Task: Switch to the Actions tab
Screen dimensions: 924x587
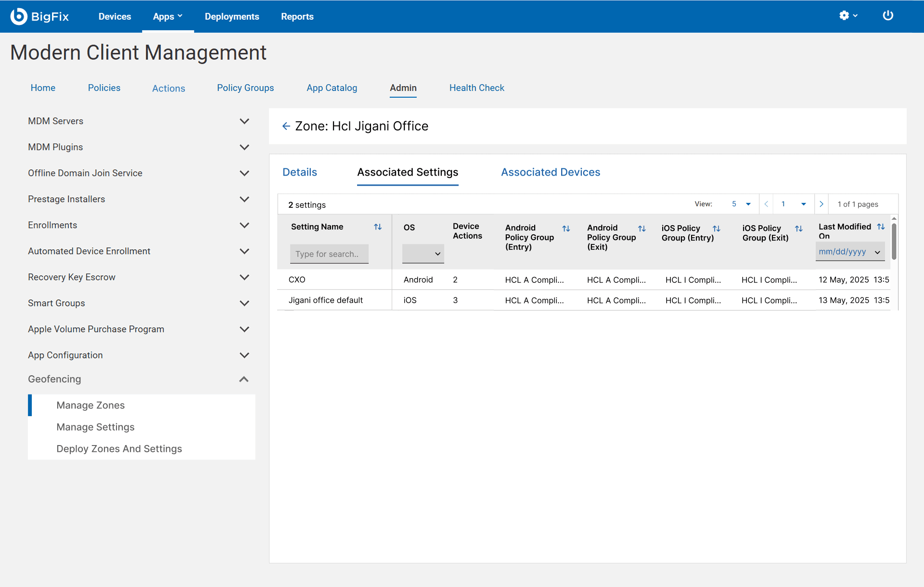Action: click(168, 89)
